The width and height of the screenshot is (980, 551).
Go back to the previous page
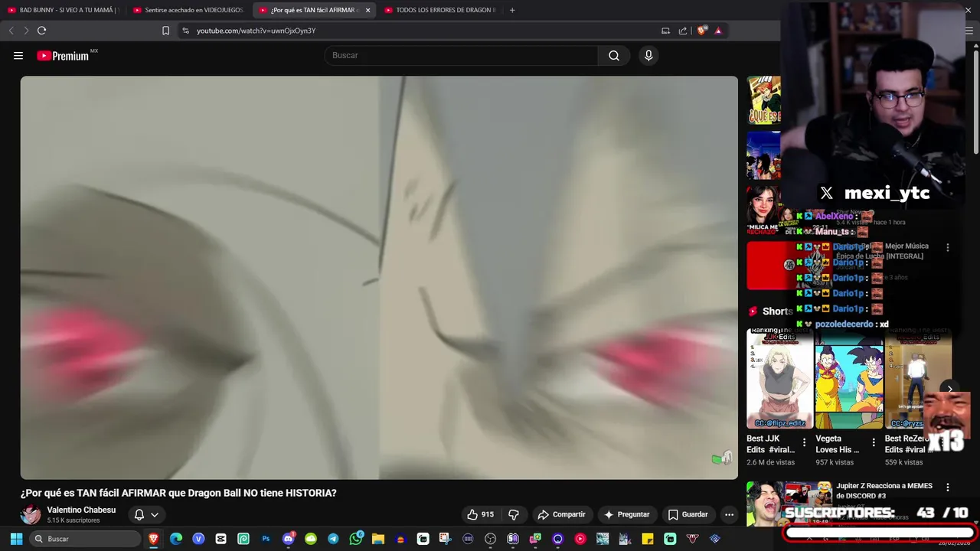(11, 31)
